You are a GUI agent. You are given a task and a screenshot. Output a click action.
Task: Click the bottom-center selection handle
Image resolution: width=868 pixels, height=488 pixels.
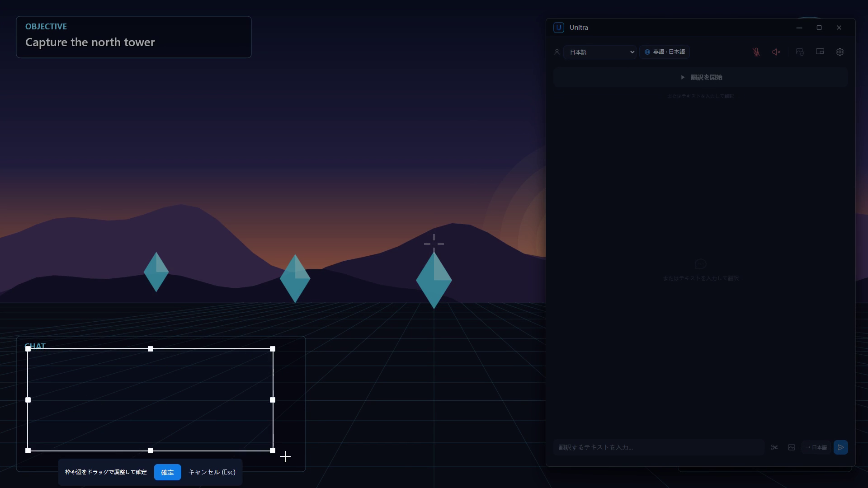pos(151,450)
